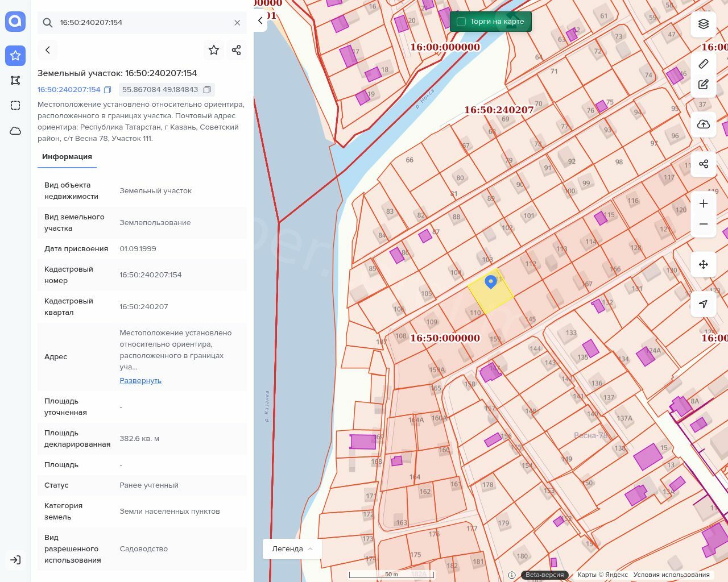The width and height of the screenshot is (728, 582).
Task: Select the ruler measurement tool
Action: point(704,64)
